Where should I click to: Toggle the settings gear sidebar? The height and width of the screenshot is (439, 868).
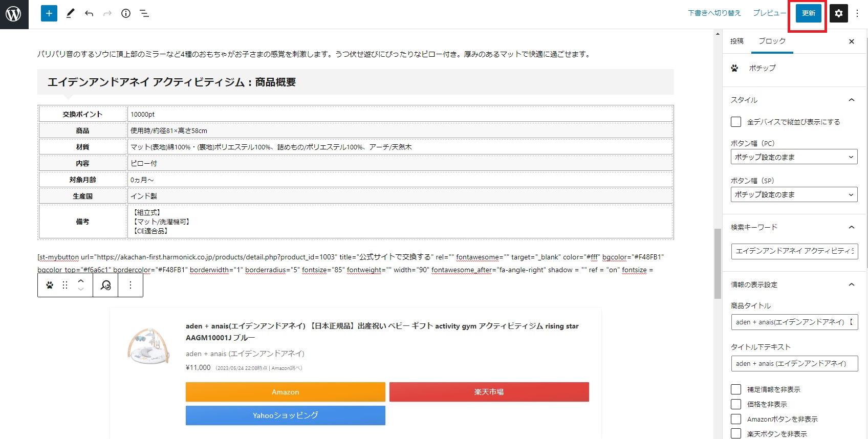[838, 13]
